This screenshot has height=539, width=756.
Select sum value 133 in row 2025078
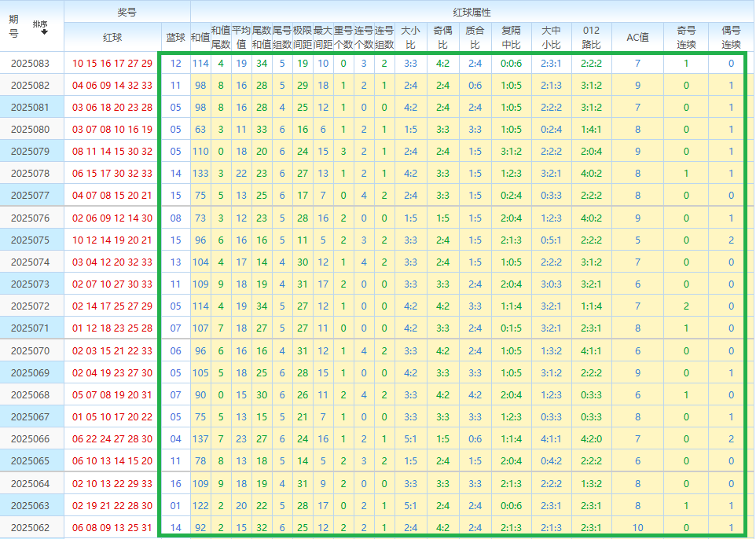coord(200,173)
